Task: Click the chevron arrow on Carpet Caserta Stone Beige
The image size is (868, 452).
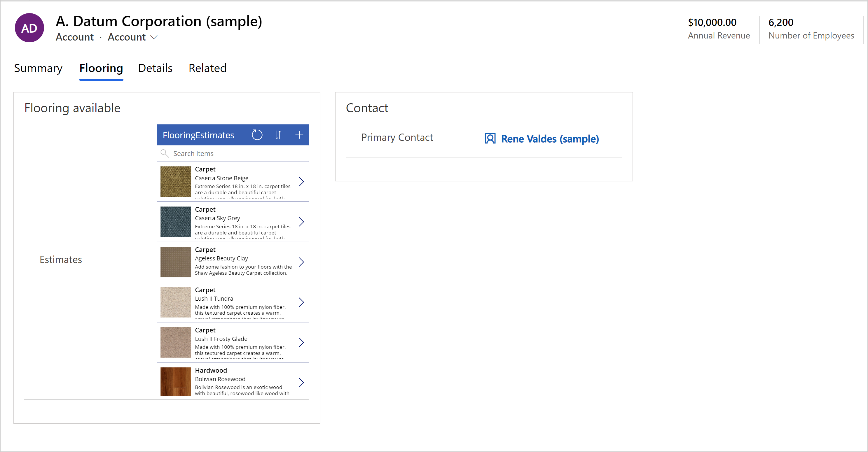Action: pyautogui.click(x=303, y=181)
